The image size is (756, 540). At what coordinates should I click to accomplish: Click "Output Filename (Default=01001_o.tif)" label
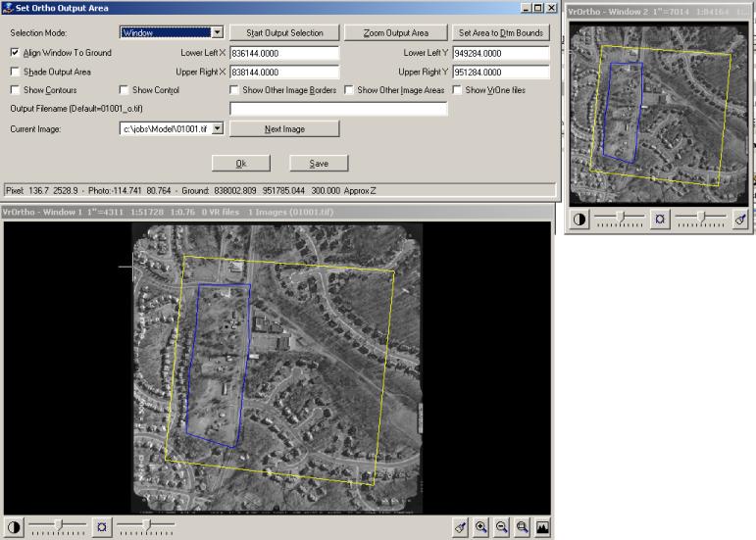76,109
